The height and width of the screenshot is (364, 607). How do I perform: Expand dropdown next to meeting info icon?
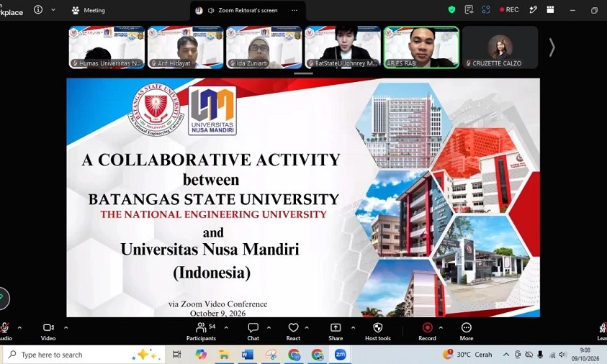point(53,9)
